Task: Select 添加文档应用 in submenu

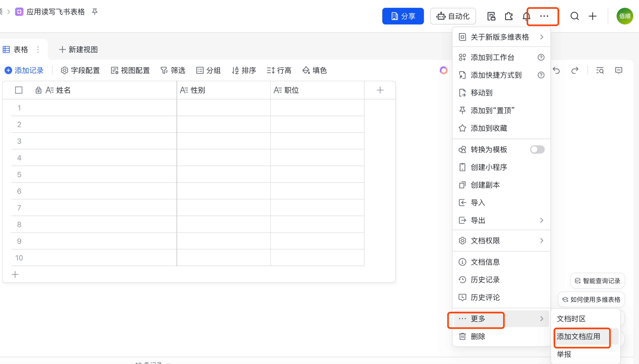Action: [578, 337]
